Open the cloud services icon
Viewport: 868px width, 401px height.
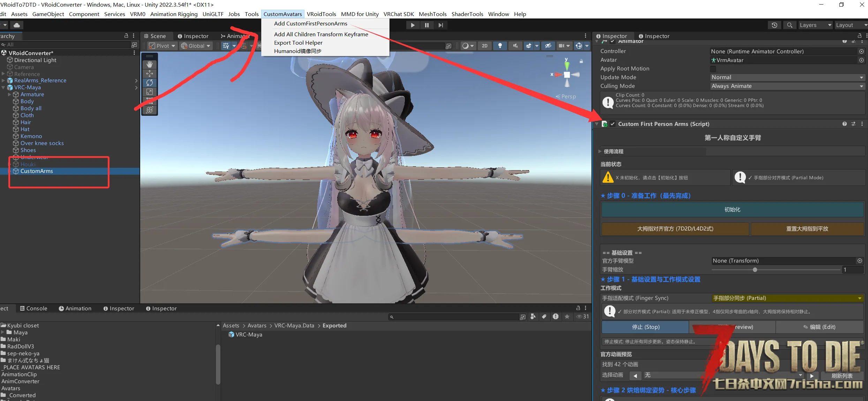click(16, 25)
